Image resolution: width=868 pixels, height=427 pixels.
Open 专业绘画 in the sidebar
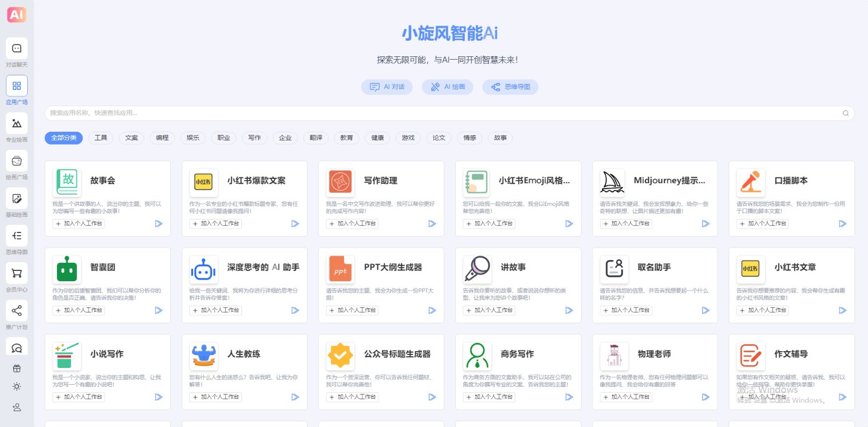(x=17, y=124)
